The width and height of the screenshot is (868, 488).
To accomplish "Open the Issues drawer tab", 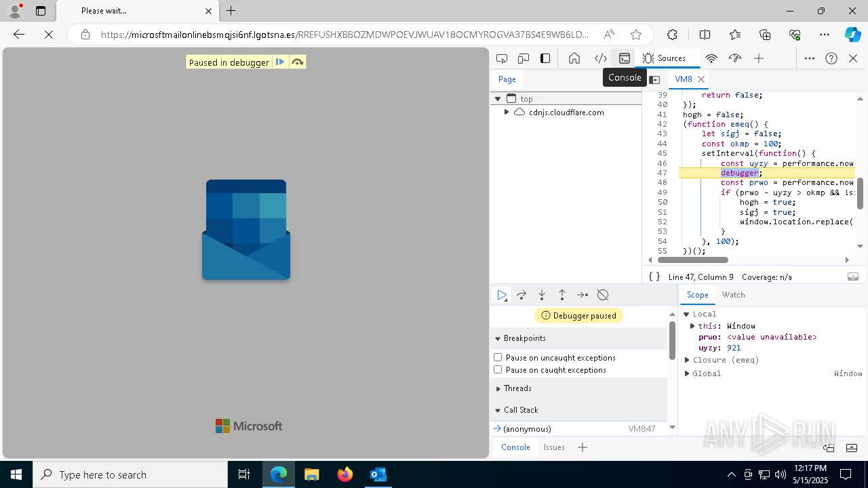I will tap(554, 447).
